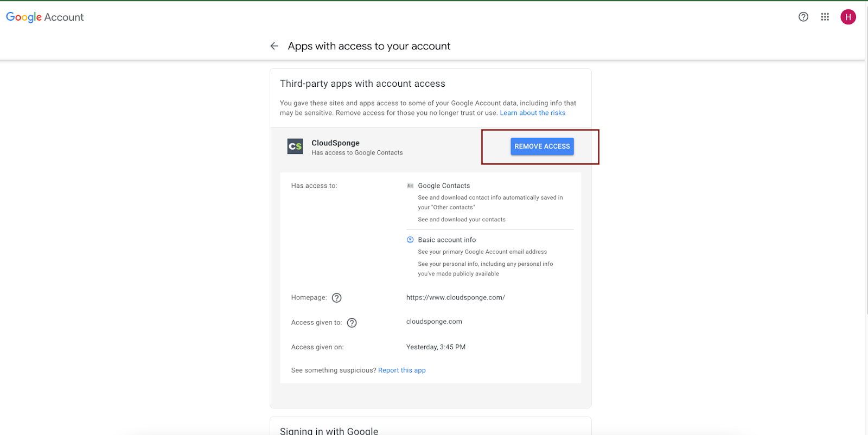This screenshot has width=868, height=435.
Task: Click the cloudsponge.com homepage URL
Action: [456, 298]
